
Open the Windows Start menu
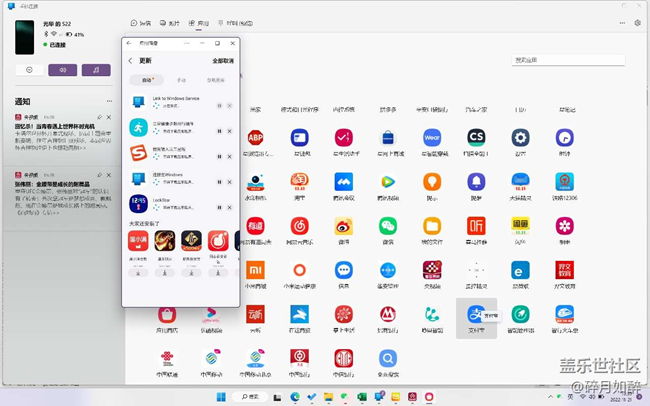(219, 397)
